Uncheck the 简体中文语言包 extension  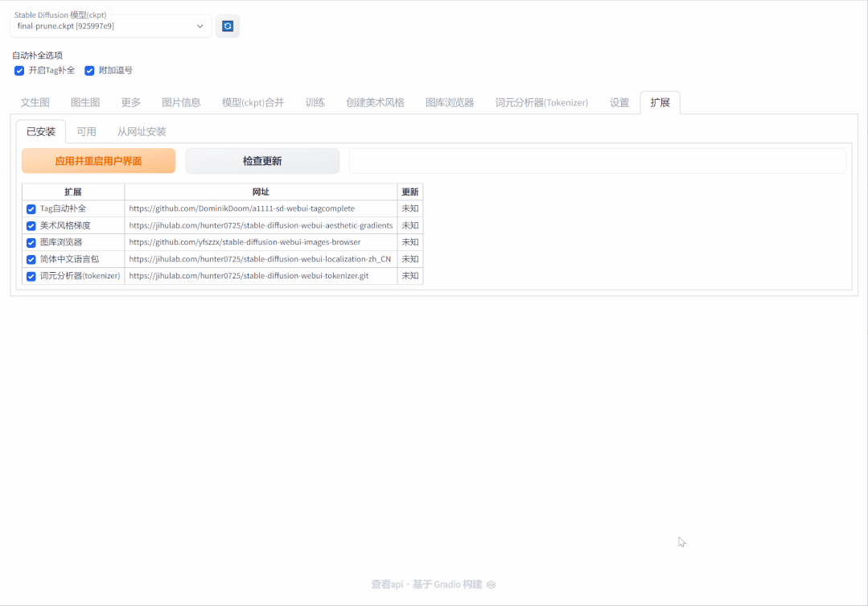(31, 259)
